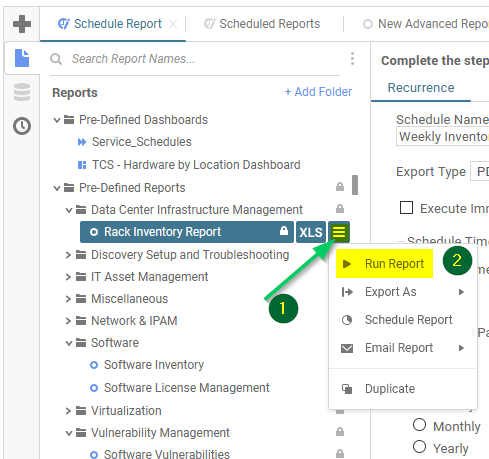Collapse Software folder
The height and width of the screenshot is (459, 489).
(x=69, y=343)
